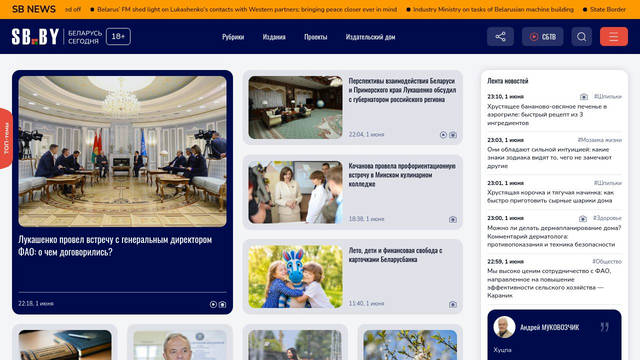Click photo icon on FAO main article
The height and width of the screenshot is (360, 640).
(x=222, y=304)
